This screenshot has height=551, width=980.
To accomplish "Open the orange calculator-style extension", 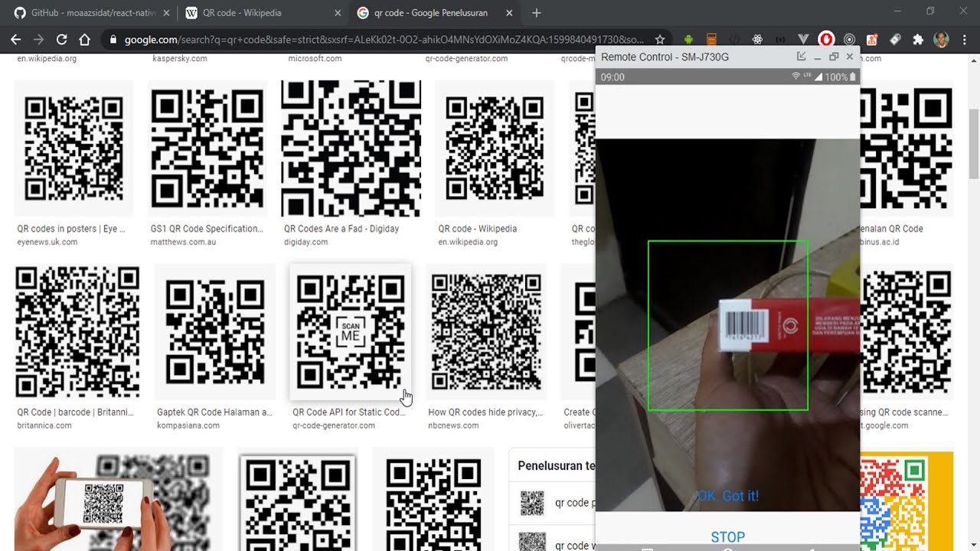I will coord(711,39).
